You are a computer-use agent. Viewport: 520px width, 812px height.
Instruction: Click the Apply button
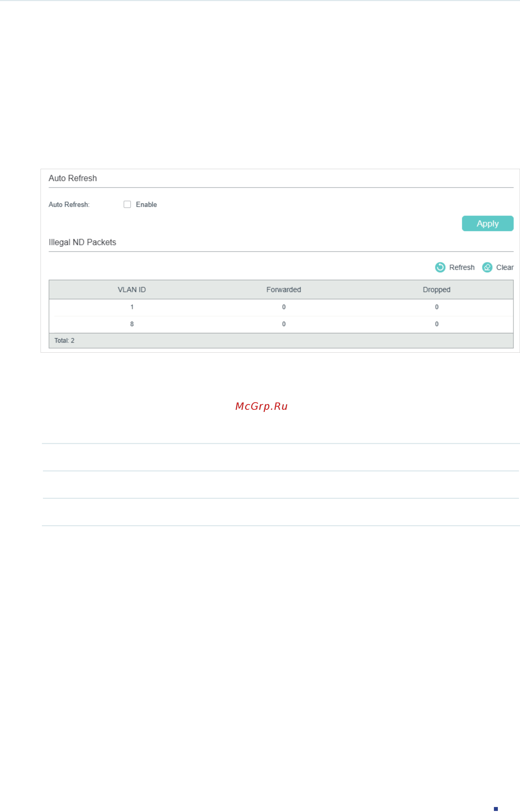pyautogui.click(x=488, y=223)
